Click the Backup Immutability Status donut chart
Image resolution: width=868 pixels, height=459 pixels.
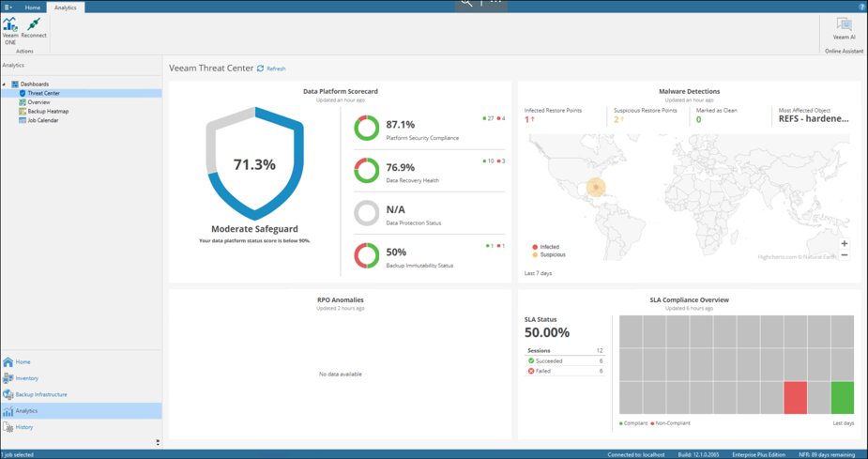coord(367,256)
